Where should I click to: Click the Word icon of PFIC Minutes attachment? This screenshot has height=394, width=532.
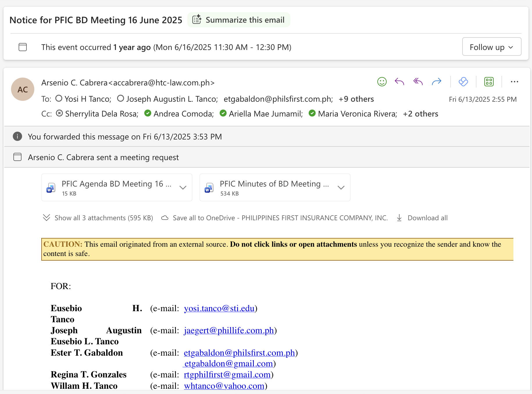(x=209, y=188)
